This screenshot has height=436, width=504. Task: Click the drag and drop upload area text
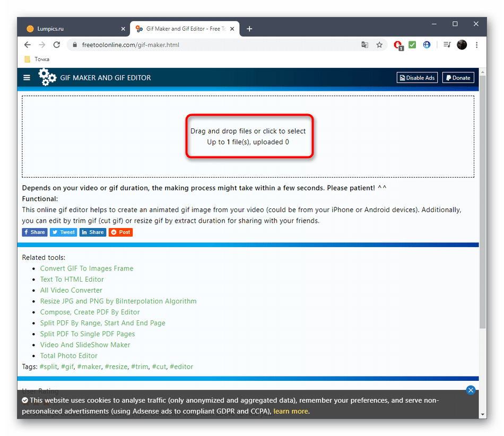pyautogui.click(x=248, y=136)
